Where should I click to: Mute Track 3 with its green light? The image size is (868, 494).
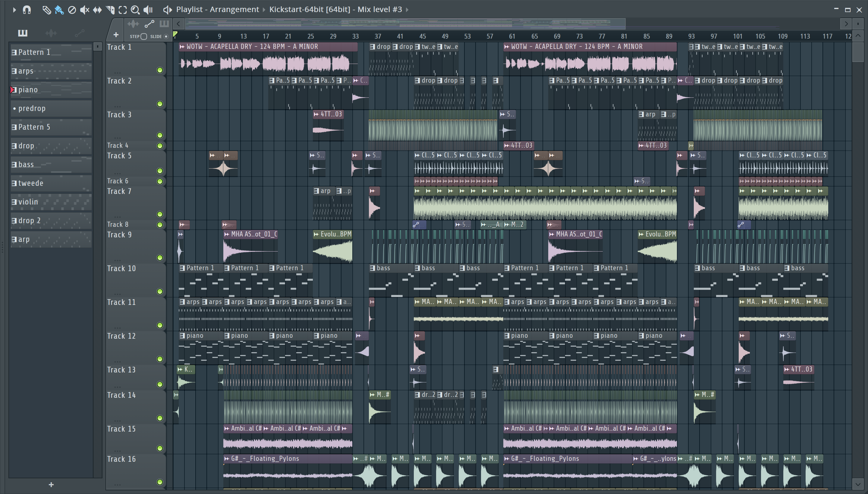(160, 135)
